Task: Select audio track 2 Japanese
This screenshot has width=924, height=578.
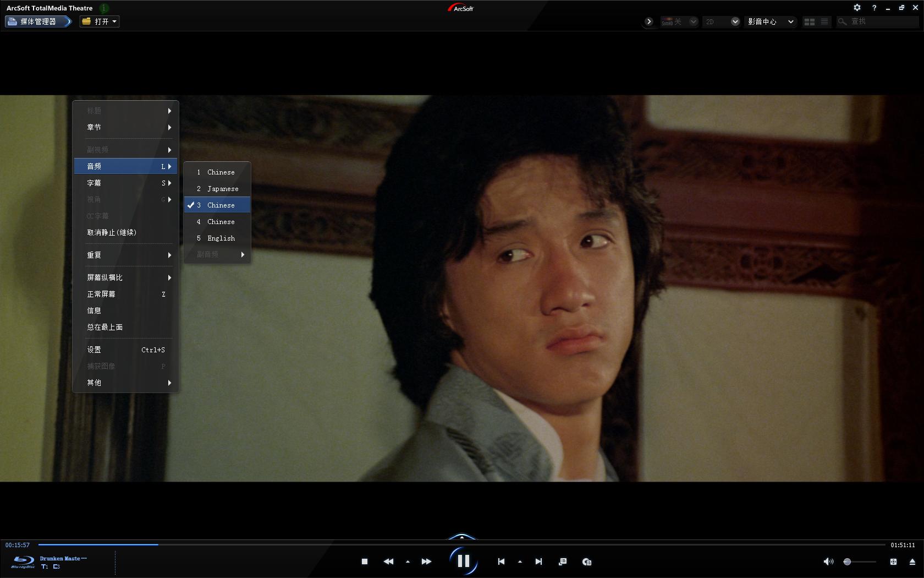Action: click(x=217, y=189)
